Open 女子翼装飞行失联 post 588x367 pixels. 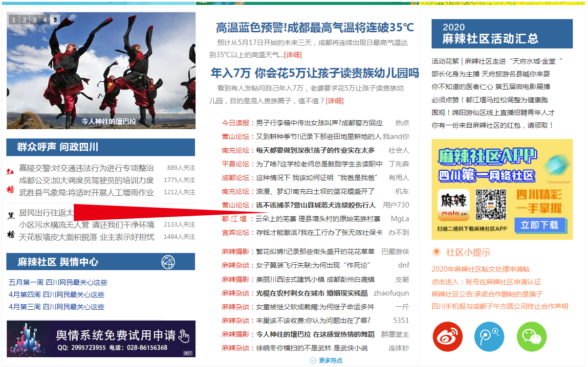point(315,265)
